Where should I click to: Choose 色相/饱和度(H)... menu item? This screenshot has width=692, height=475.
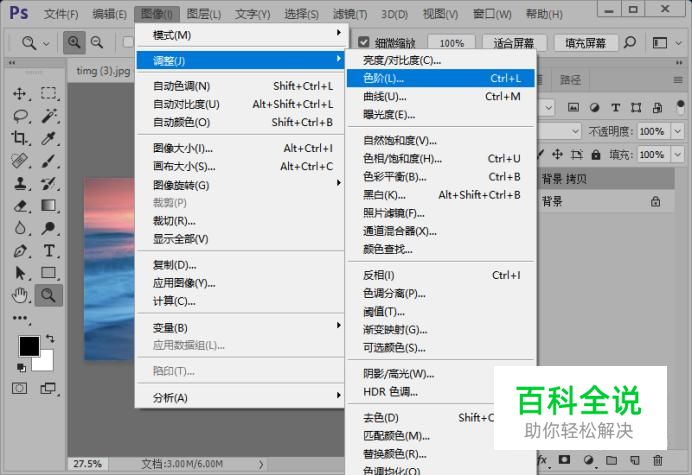441,158
